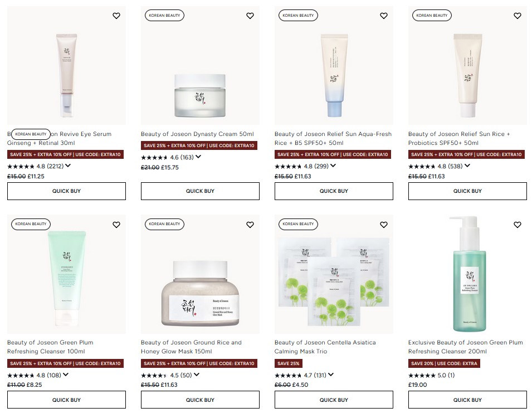Screen dimensions: 532x413
Task: Add Relief Sun Rice + Probiotics to wishlist
Action: coord(517,16)
